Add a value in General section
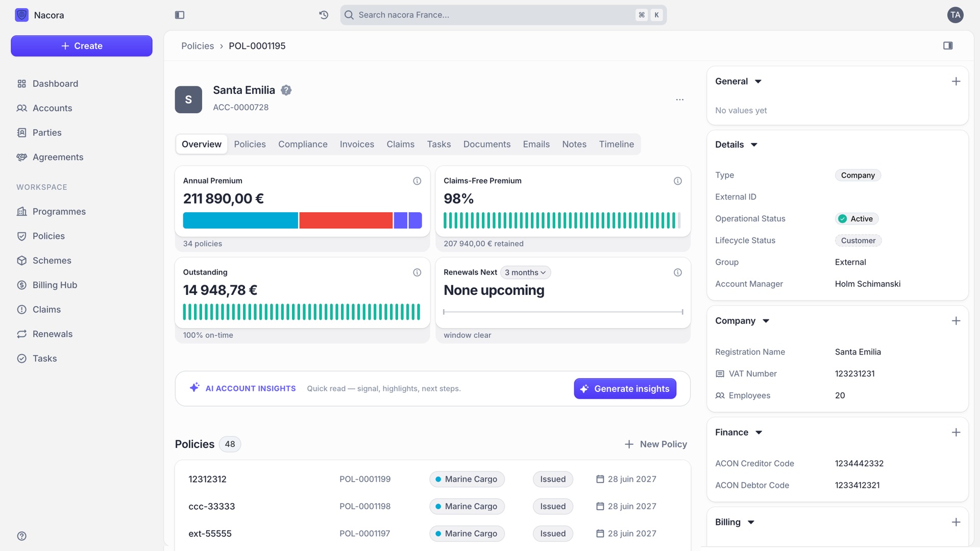Viewport: 980px width, 551px height. [x=956, y=81]
